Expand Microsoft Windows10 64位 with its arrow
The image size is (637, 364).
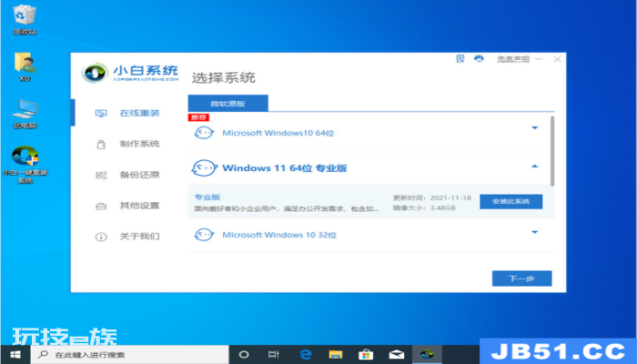(535, 128)
